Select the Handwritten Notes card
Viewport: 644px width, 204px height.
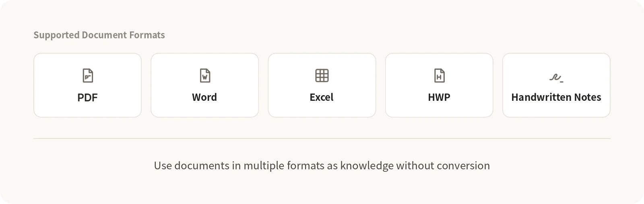tap(556, 85)
